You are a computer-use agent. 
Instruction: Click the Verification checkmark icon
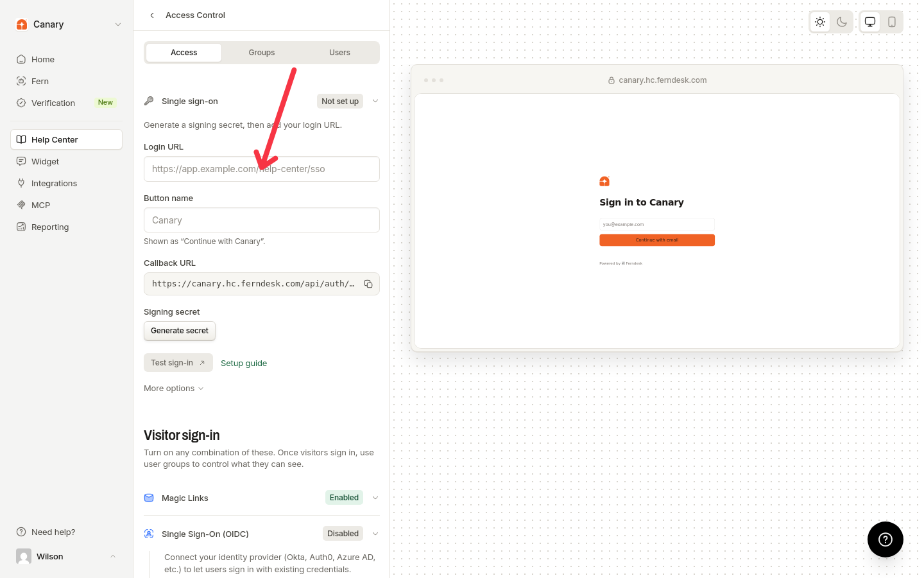21,103
